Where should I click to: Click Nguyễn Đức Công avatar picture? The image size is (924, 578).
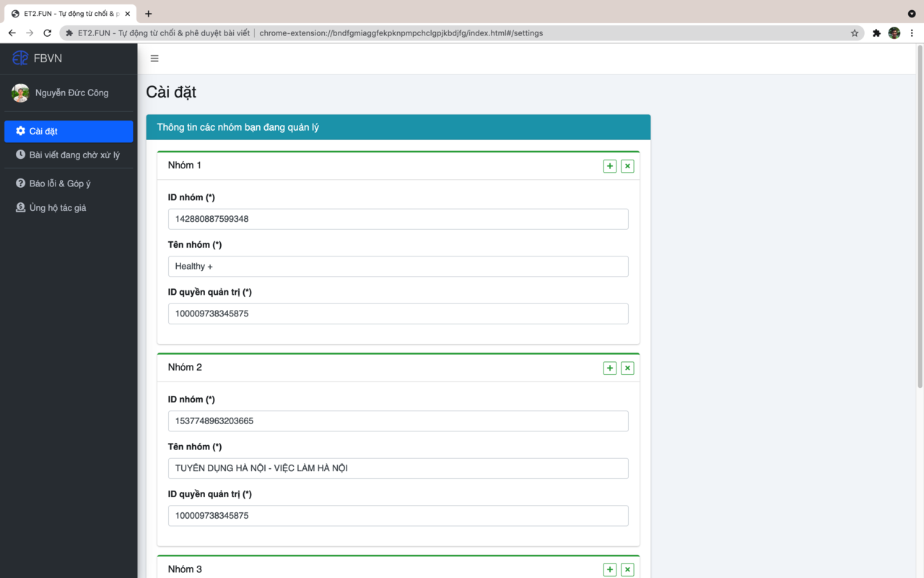point(20,92)
